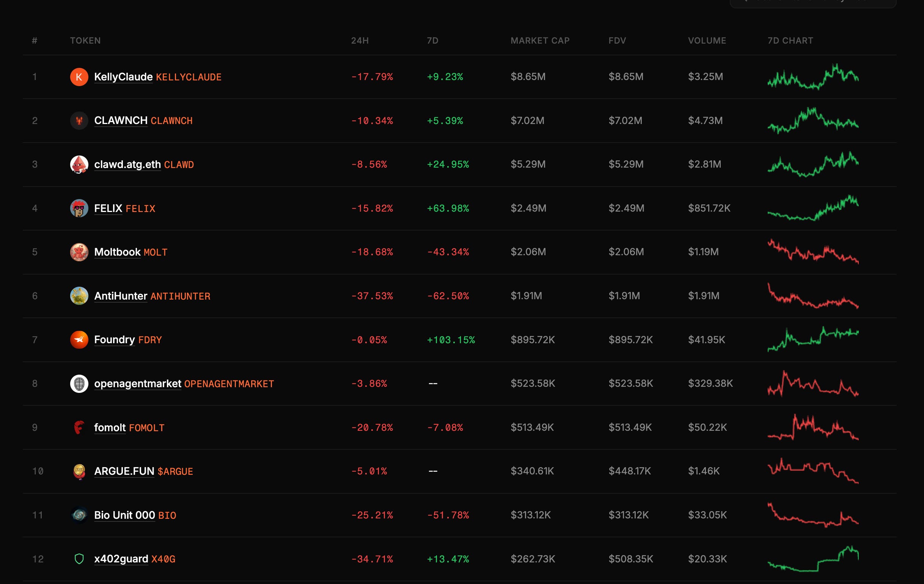The image size is (924, 584).
Task: Sort table by Volume column header
Action: (x=706, y=41)
